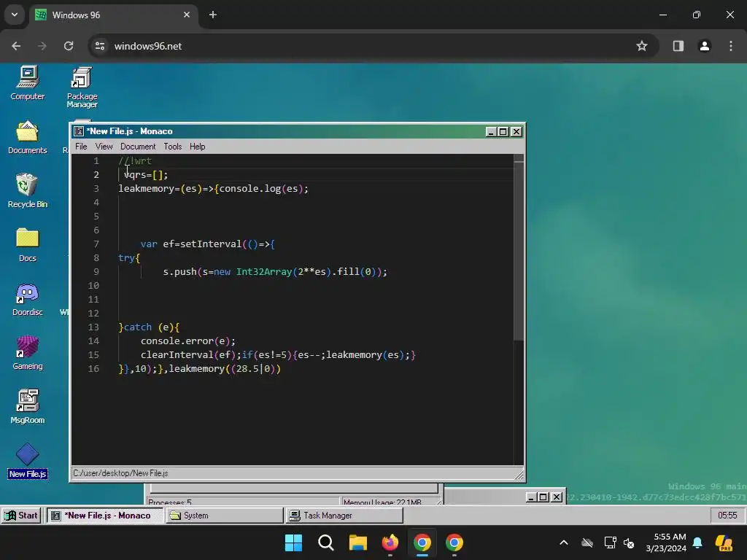Image resolution: width=747 pixels, height=560 pixels.
Task: Open notification bell in system tray
Action: click(697, 542)
